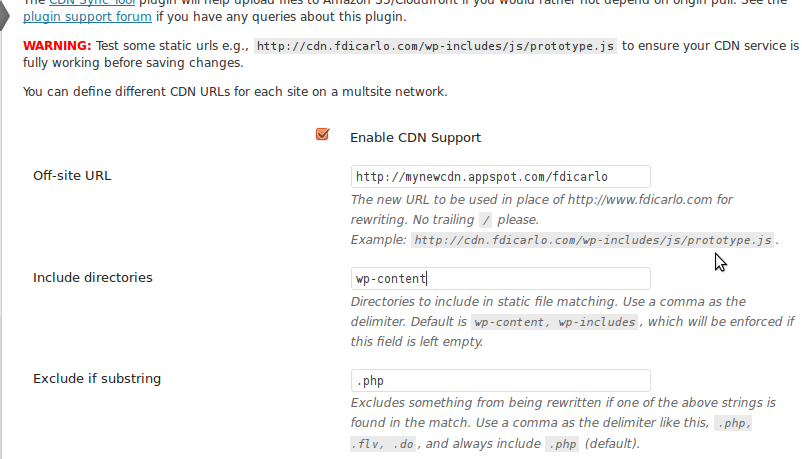Click the prototype.js test URL in warning
The width and height of the screenshot is (802, 459).
(x=435, y=46)
